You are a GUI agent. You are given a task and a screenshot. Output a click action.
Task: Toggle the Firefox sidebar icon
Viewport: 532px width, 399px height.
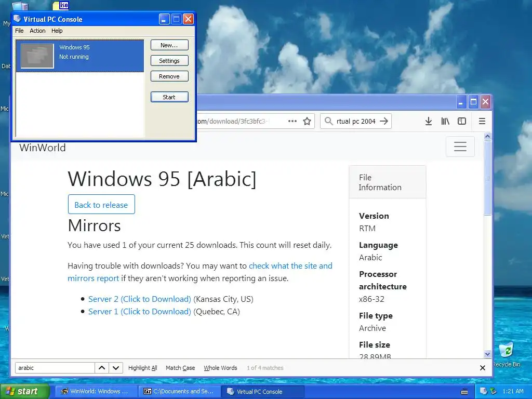click(x=462, y=121)
